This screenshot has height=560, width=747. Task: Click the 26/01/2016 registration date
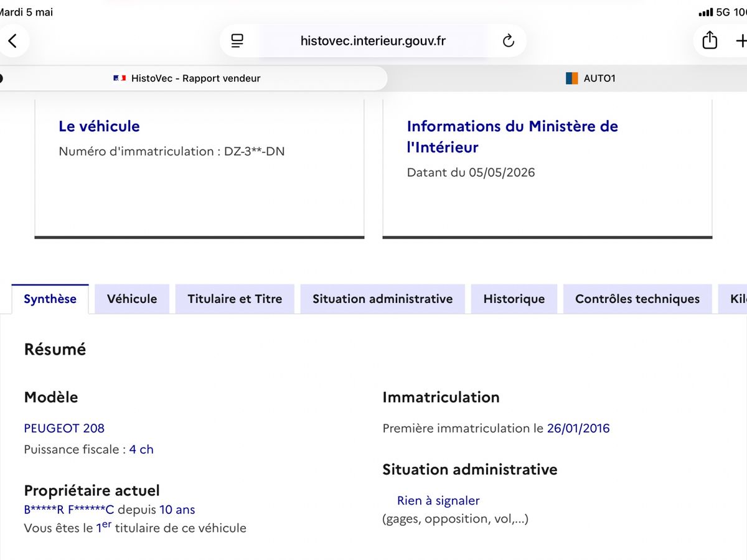[578, 428]
